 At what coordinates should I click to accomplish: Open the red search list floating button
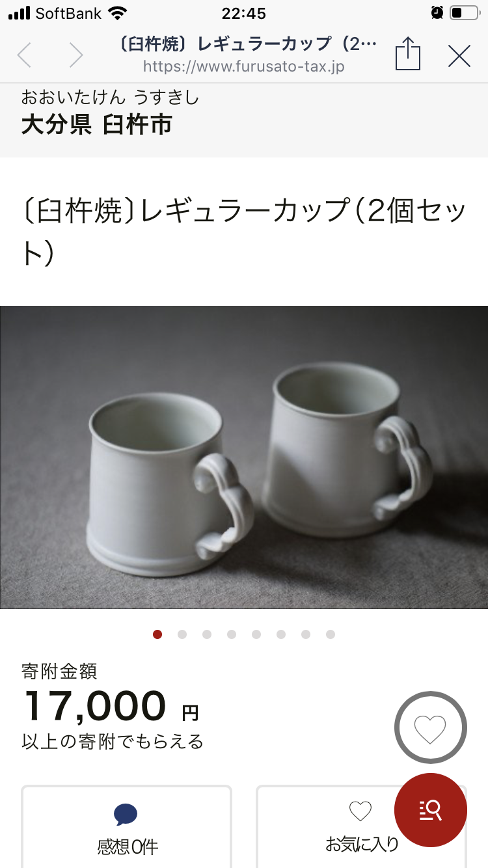click(431, 810)
